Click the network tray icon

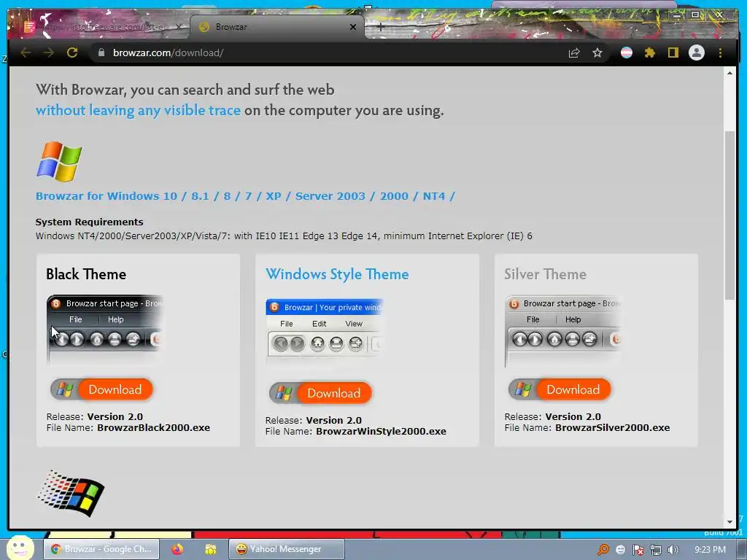656,550
